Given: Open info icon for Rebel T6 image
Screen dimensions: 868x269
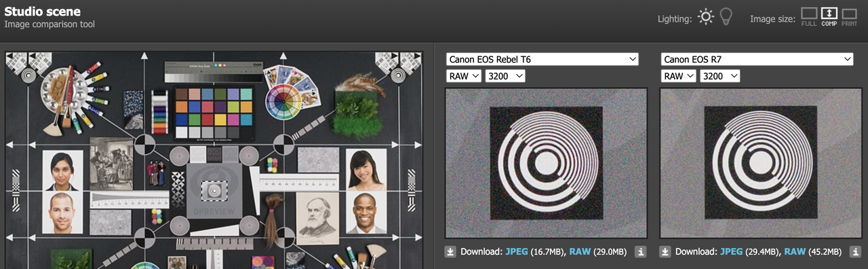Looking at the screenshot, I should (640, 252).
